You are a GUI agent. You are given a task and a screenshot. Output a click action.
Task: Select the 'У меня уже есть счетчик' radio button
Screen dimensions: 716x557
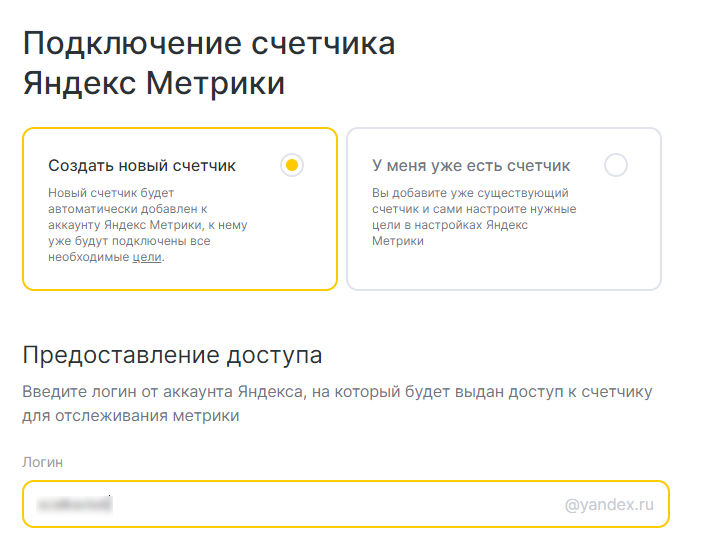point(616,165)
